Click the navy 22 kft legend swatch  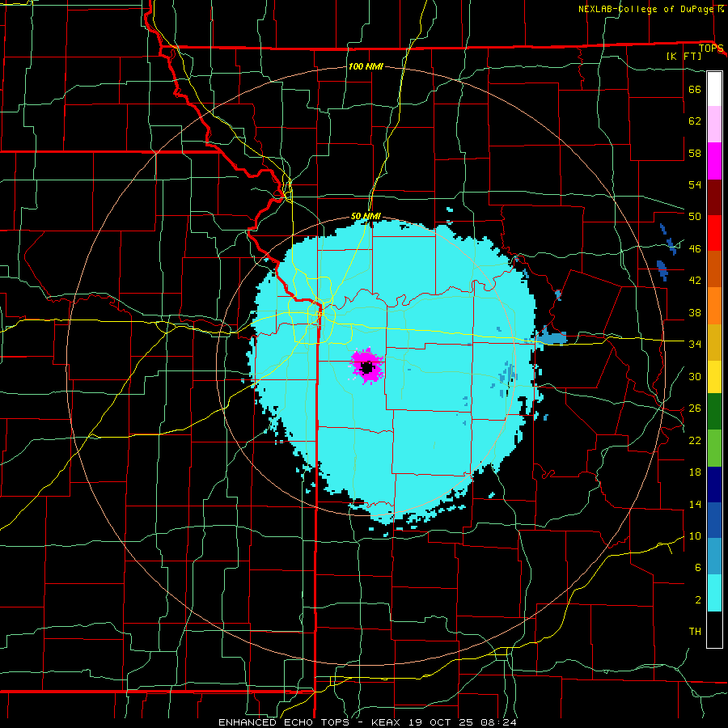click(714, 485)
